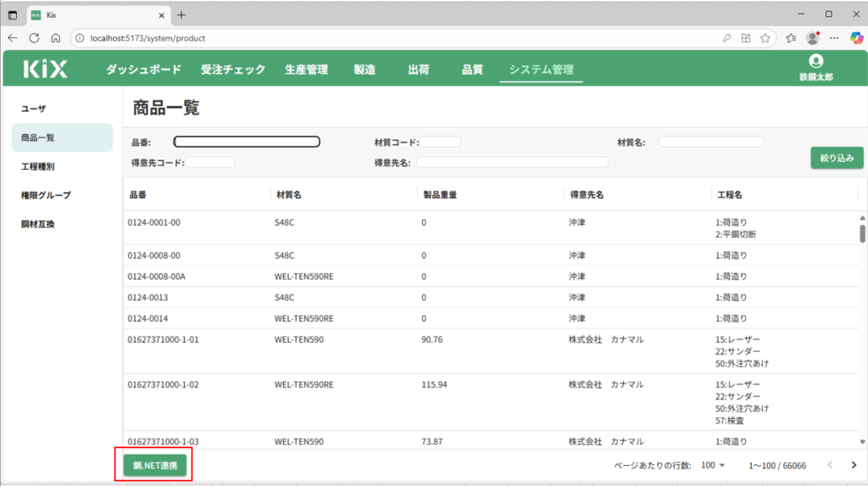Switch to the 生産管理 menu
Image resolution: width=868 pixels, height=487 pixels.
tap(306, 70)
